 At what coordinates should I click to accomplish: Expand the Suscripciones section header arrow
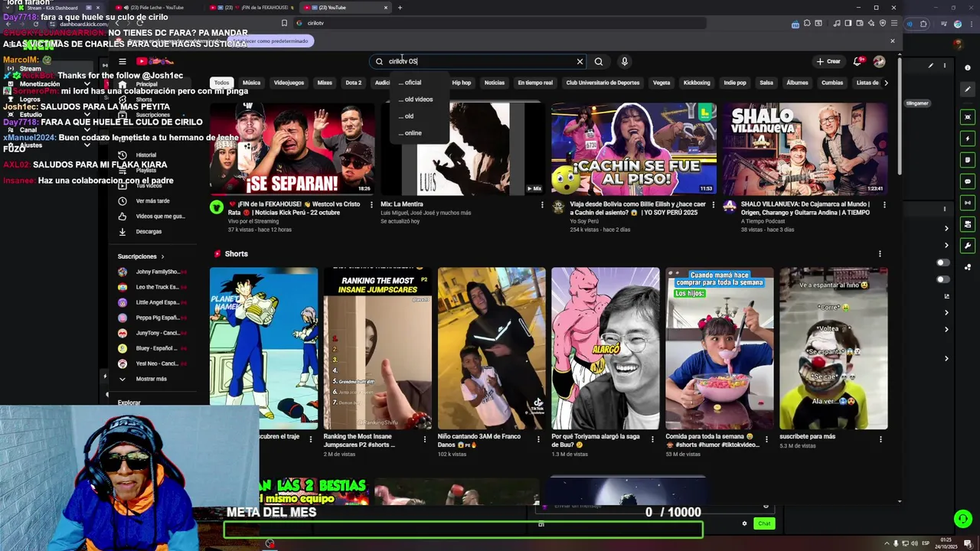point(162,256)
